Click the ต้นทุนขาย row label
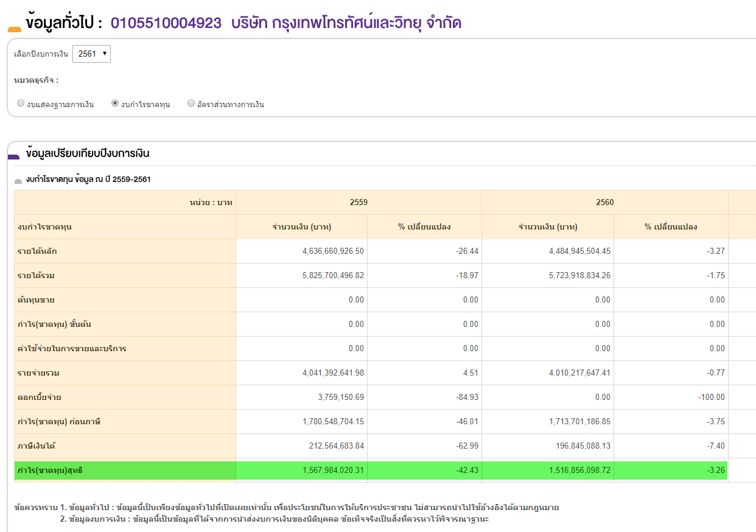This screenshot has height=532, width=756. point(37,300)
